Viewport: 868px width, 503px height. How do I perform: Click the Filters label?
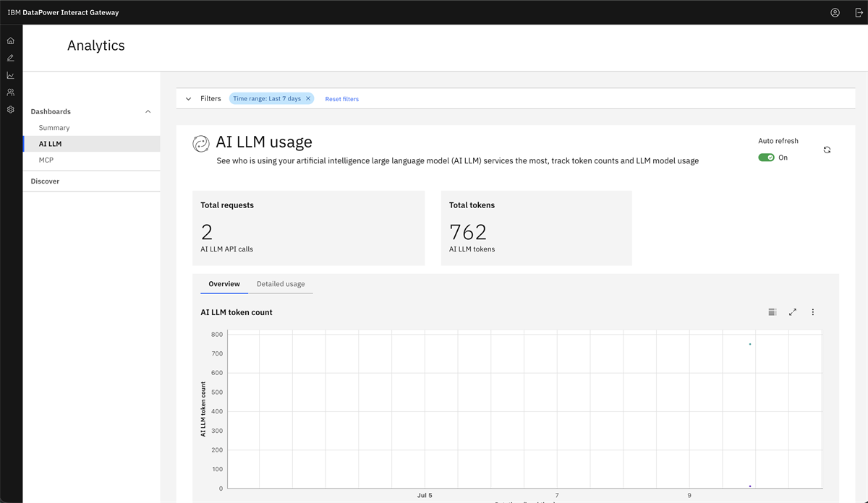pos(210,98)
